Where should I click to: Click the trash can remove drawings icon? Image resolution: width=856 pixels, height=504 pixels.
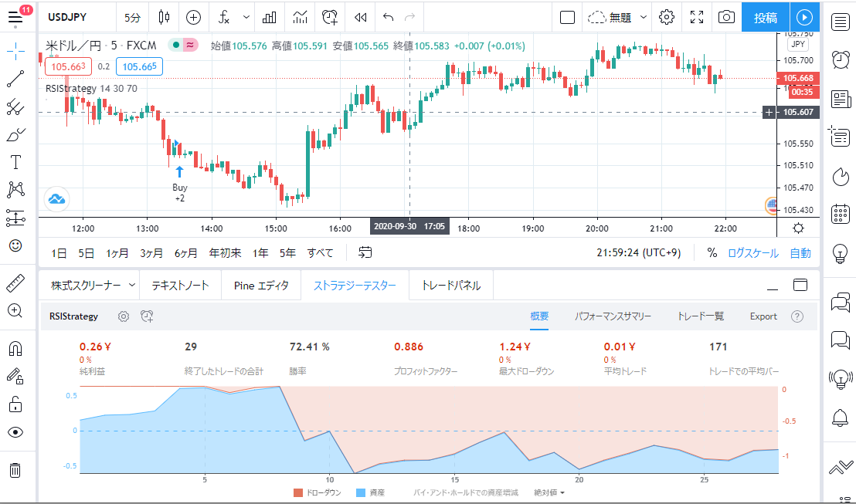click(15, 469)
